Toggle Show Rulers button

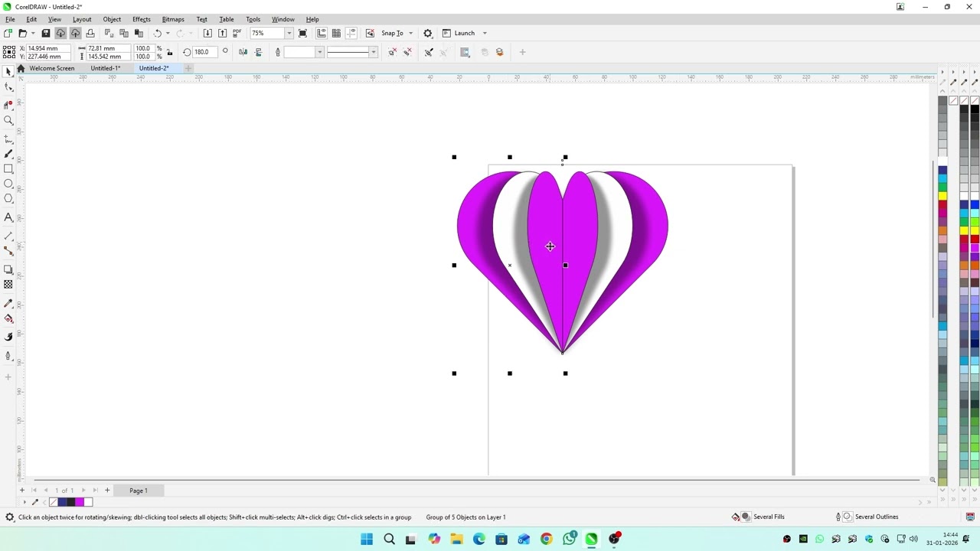pyautogui.click(x=322, y=33)
